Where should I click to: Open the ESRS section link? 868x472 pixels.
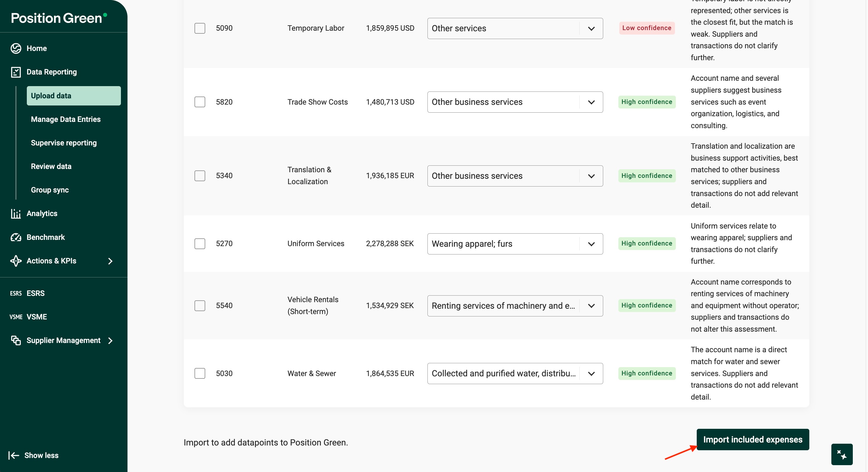point(35,293)
